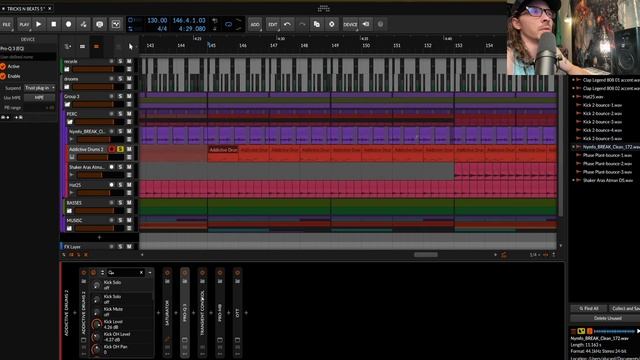Click the Collect and Save button

(x=625, y=309)
